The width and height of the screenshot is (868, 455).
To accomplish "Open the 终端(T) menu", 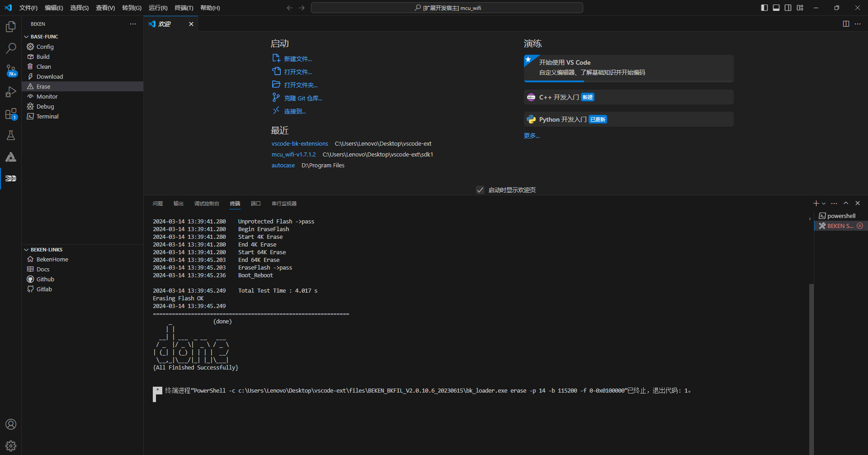I will (x=184, y=8).
